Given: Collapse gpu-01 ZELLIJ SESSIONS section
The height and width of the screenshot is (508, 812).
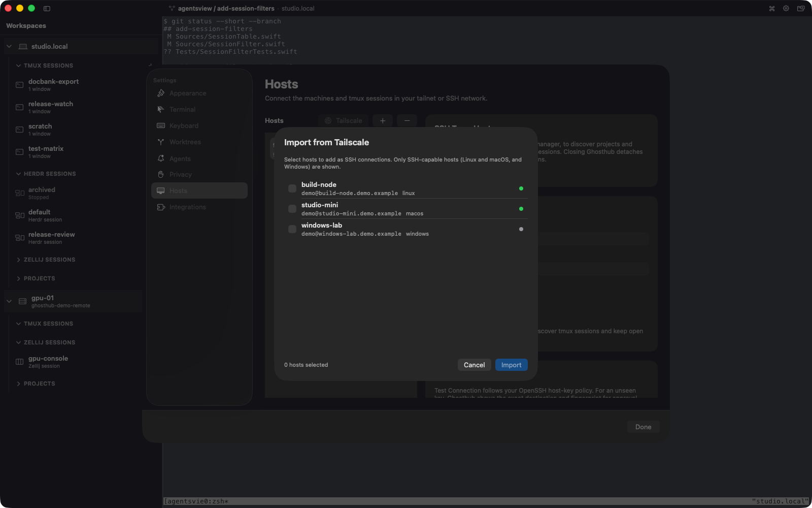Looking at the screenshot, I should tap(18, 342).
